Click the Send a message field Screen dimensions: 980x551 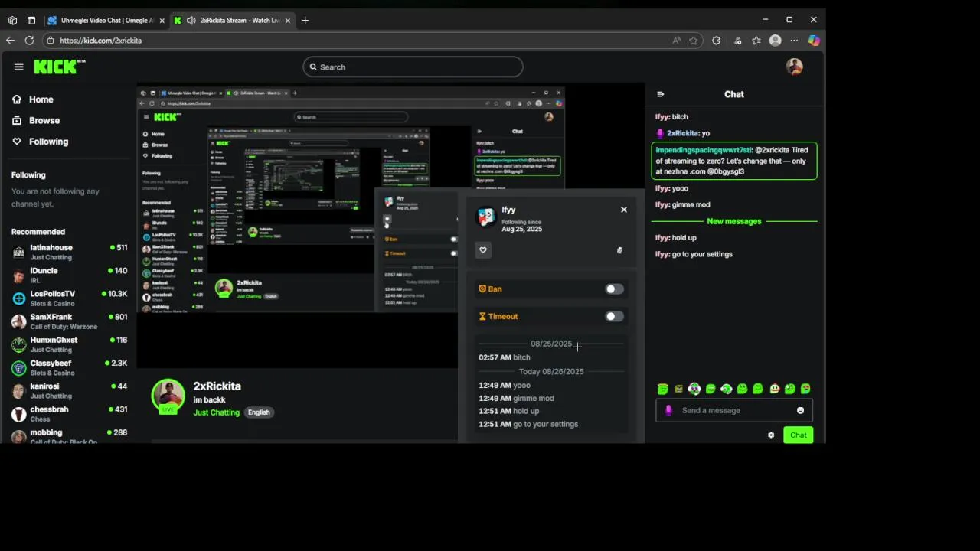pyautogui.click(x=734, y=411)
